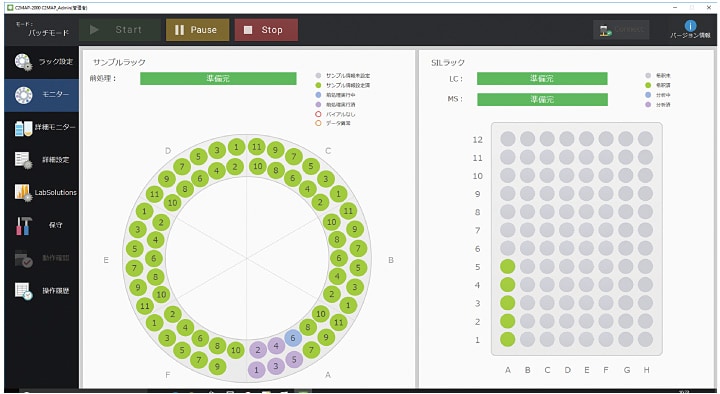720x394 pixels.
Task: Click the 前処理 green status bar
Action: coord(218,79)
